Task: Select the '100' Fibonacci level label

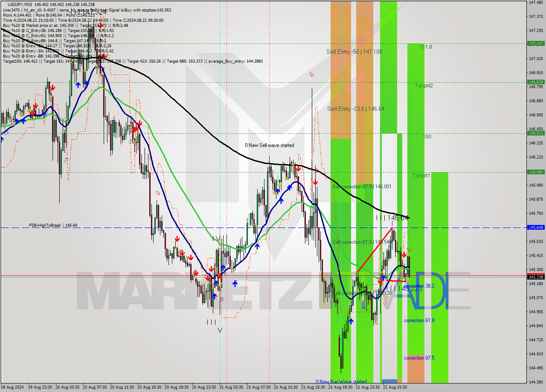Action: [x=427, y=137]
